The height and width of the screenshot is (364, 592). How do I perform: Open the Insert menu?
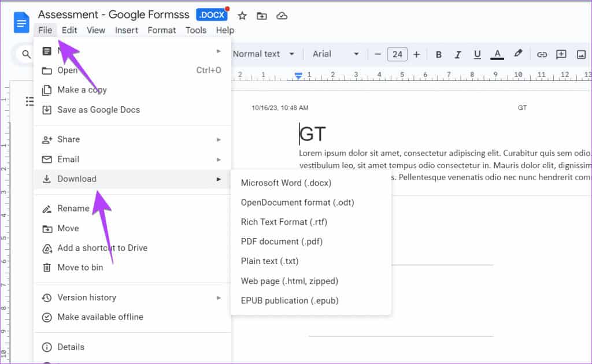[x=127, y=30]
